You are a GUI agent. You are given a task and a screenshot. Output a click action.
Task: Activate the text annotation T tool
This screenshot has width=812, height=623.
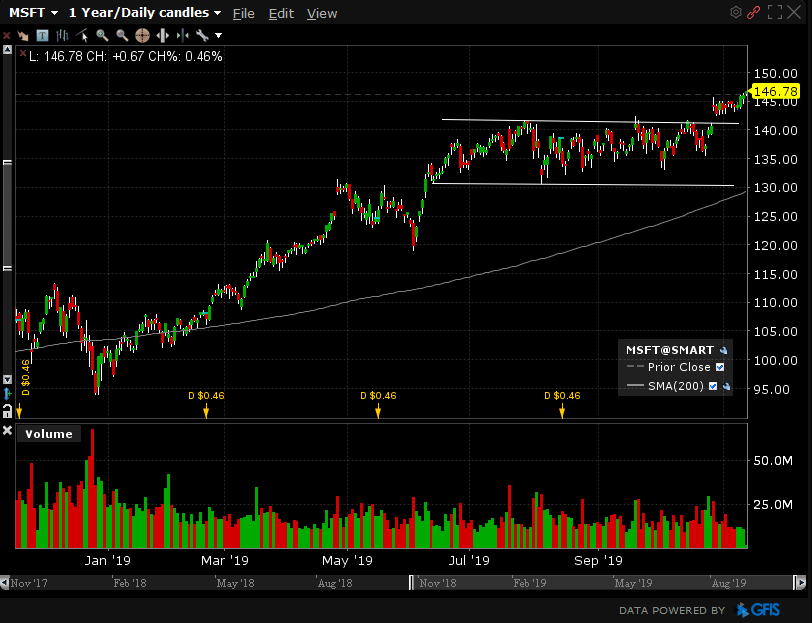42,36
